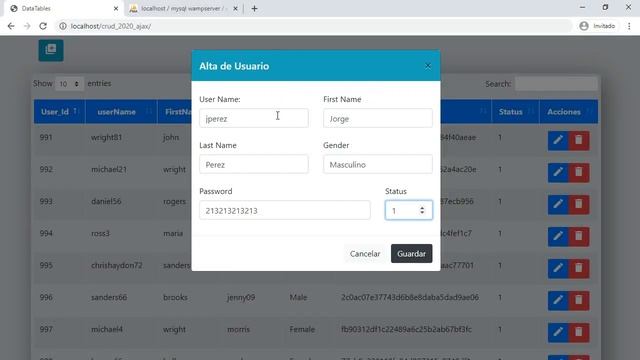Delete the michael4 row
The image size is (640, 360).
click(579, 332)
